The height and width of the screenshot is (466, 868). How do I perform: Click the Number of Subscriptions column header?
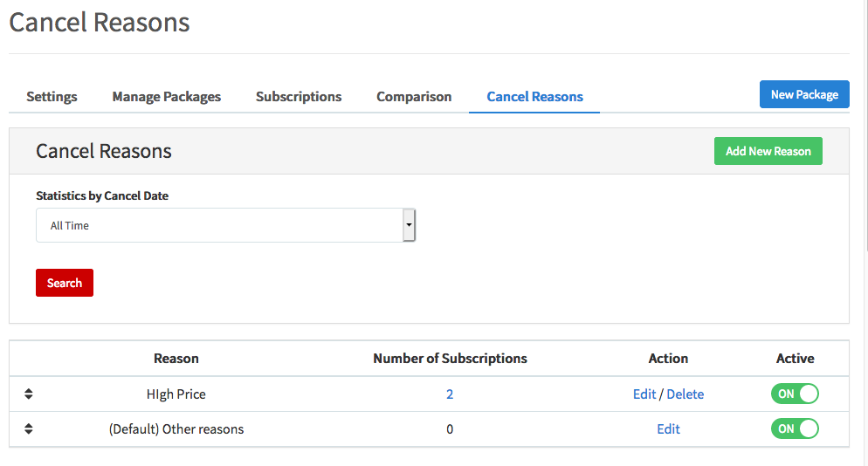[450, 359]
